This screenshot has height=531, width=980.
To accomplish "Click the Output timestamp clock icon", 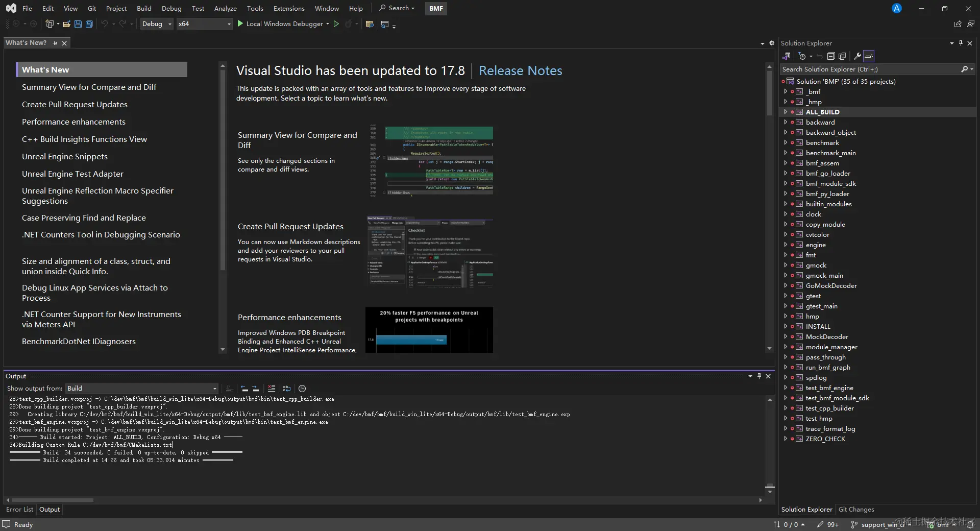I will tap(302, 389).
